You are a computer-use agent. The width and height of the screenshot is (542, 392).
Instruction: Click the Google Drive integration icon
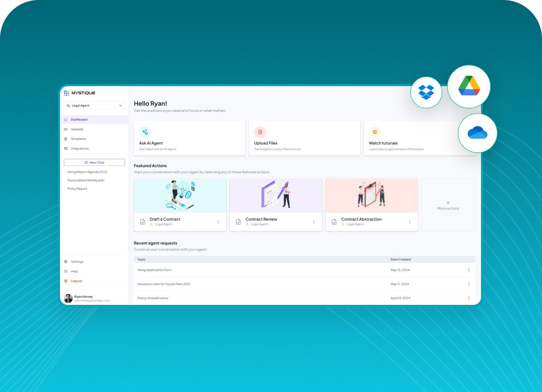coord(469,87)
